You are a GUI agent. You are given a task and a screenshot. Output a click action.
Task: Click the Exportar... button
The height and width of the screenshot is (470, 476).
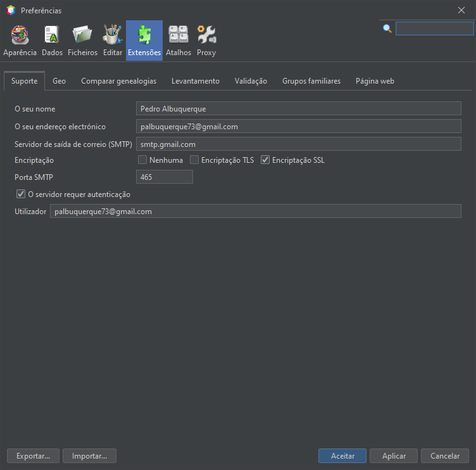33,455
